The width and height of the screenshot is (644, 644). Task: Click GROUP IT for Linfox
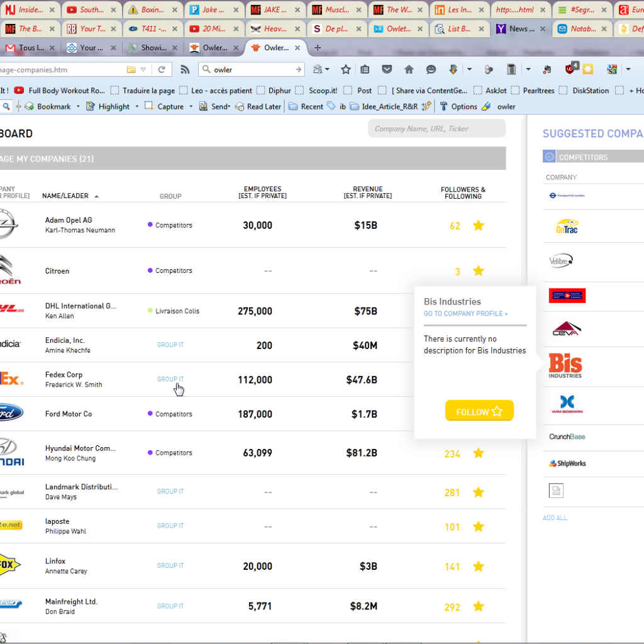coord(170,565)
